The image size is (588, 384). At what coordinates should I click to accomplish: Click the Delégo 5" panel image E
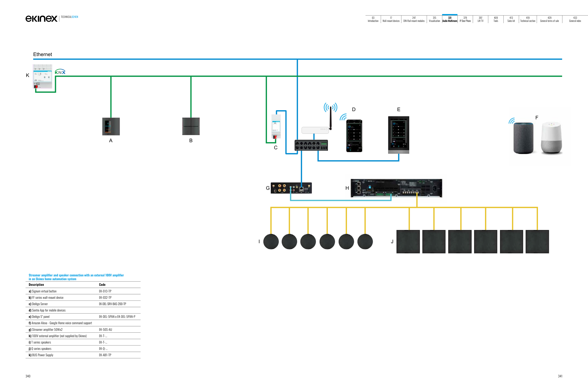click(x=398, y=135)
